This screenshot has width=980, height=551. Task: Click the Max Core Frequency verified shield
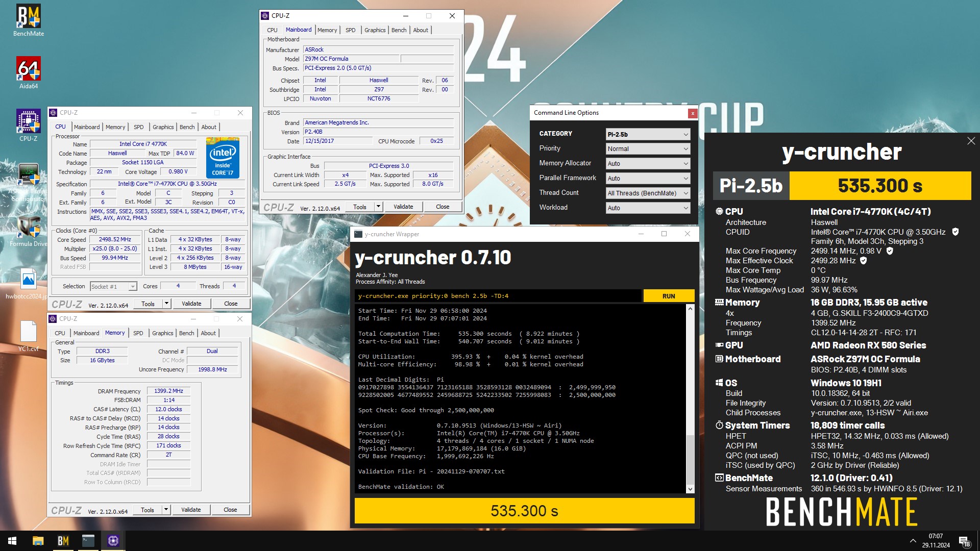tap(890, 251)
